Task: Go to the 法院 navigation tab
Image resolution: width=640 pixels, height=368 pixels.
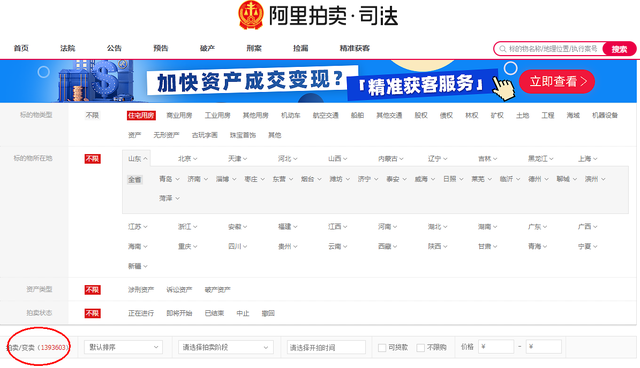Action: tap(68, 48)
